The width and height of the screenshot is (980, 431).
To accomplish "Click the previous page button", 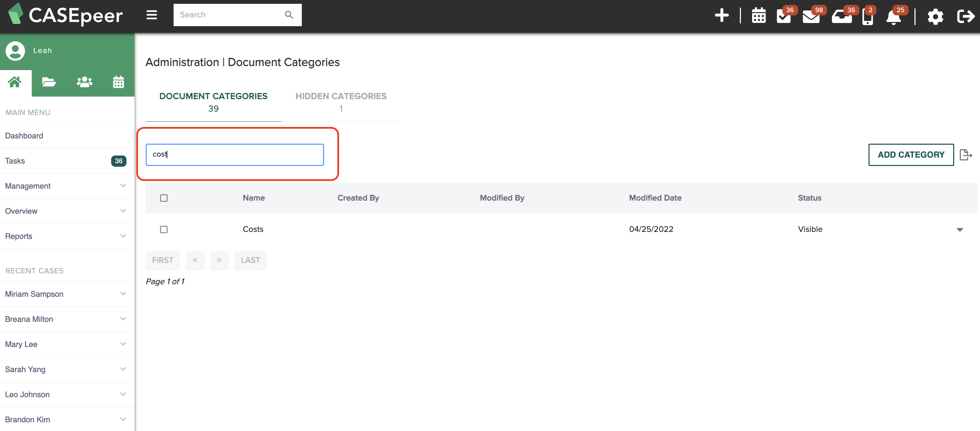I will pyautogui.click(x=195, y=260).
